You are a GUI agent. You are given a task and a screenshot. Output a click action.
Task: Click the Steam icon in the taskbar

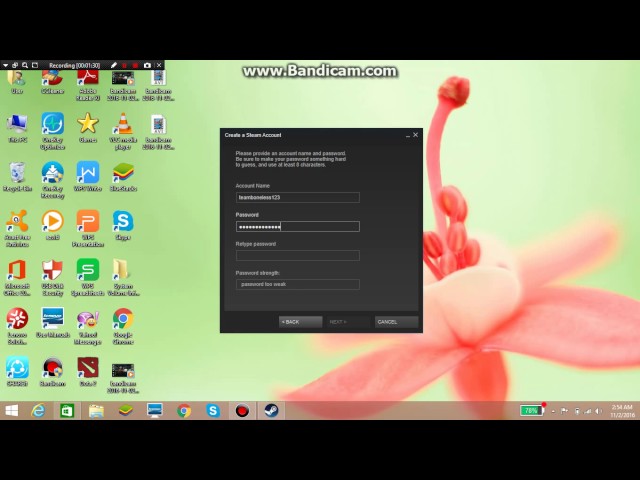[271, 411]
